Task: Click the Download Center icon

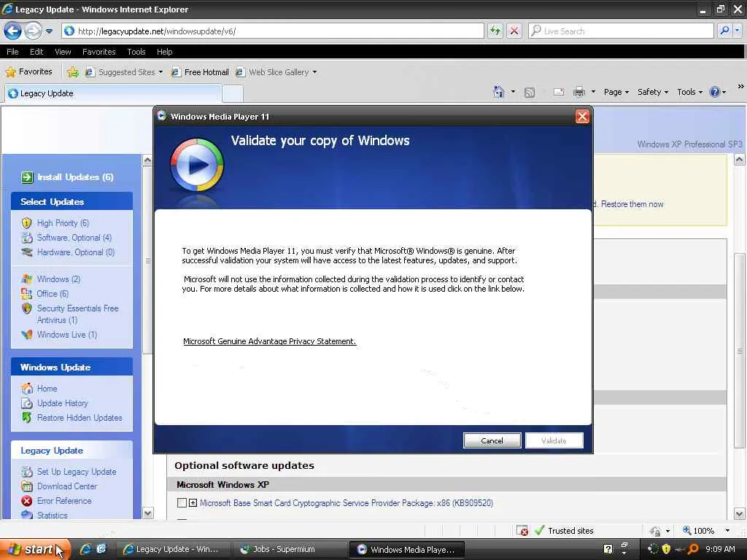Action: (27, 486)
